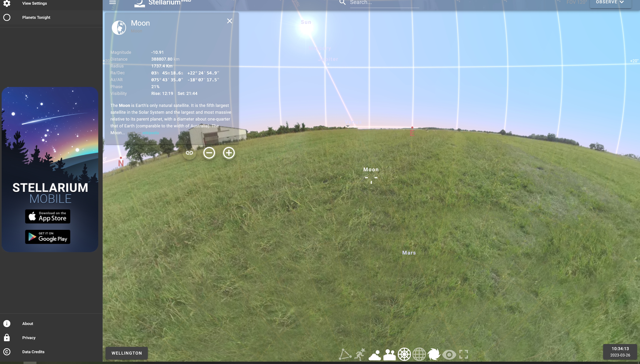Toggle the azimuthal grid
Viewport: 640px width, 364px height.
click(x=404, y=354)
